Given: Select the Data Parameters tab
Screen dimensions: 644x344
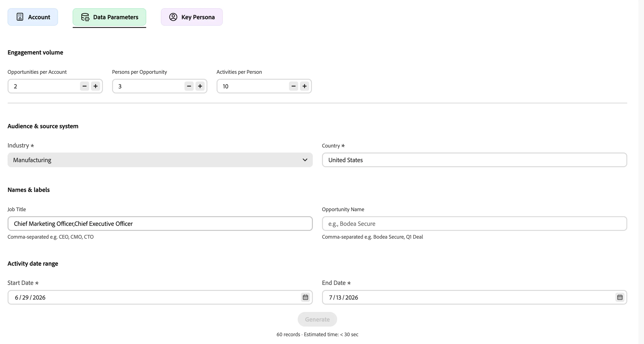Looking at the screenshot, I should coord(109,17).
